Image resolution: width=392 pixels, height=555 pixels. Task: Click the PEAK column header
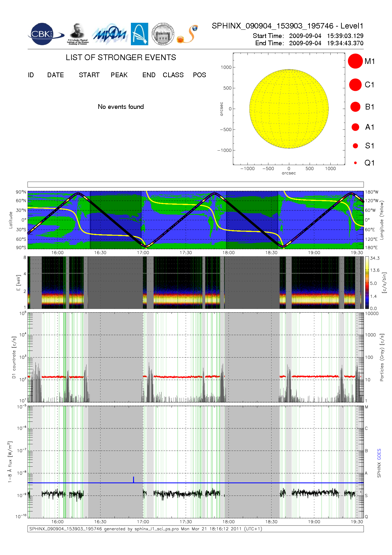119,75
